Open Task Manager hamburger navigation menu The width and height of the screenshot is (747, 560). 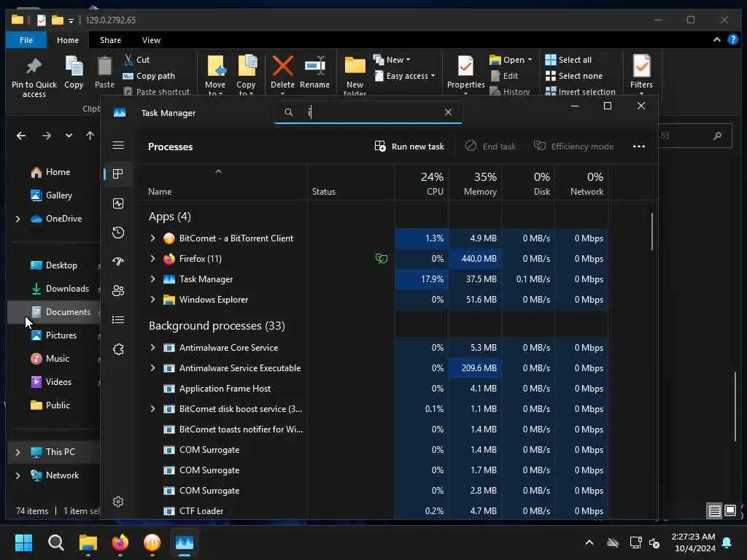pyautogui.click(x=118, y=145)
